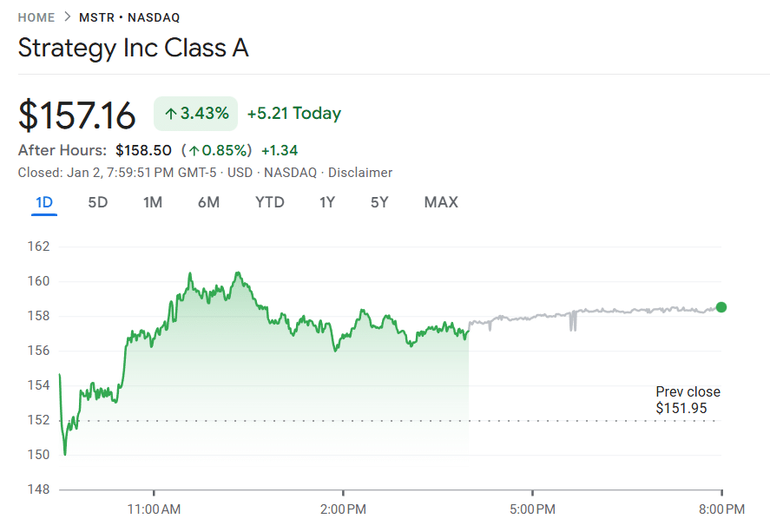The height and width of the screenshot is (532, 770).
Task: Select the MAX time range
Action: click(441, 202)
